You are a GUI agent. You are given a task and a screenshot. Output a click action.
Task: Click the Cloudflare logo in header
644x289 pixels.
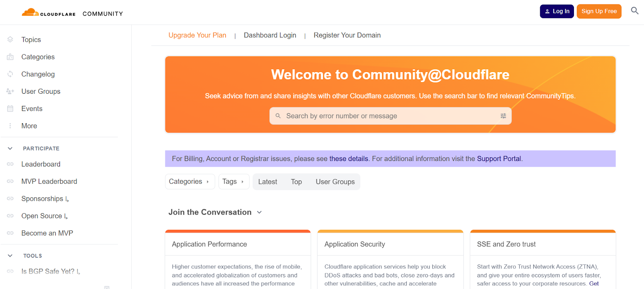pos(48,12)
